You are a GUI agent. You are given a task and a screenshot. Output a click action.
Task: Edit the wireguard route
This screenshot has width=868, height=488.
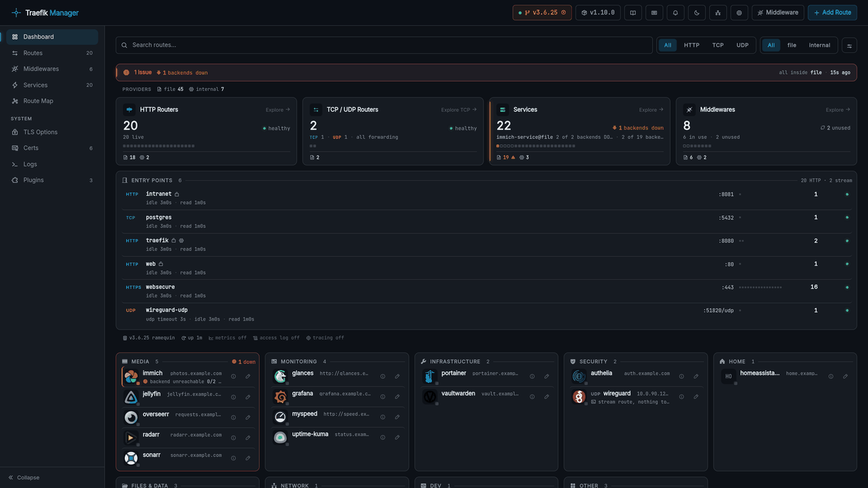point(696,396)
